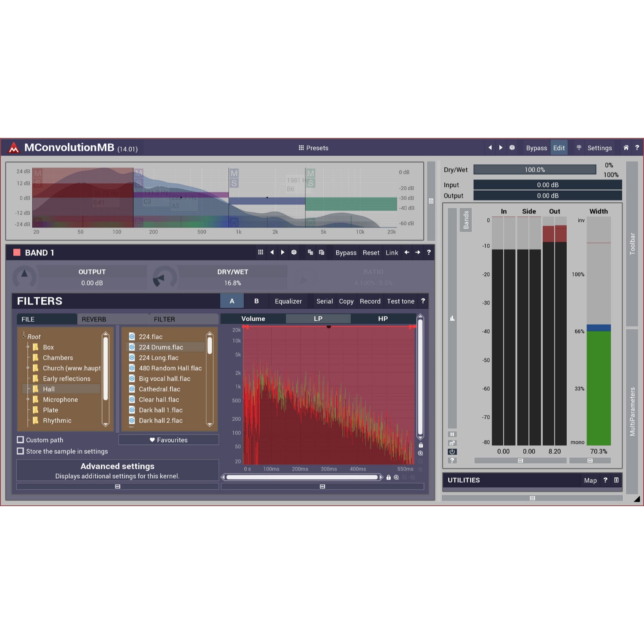
Task: Paste Band 1 settings icon
Action: (x=322, y=252)
